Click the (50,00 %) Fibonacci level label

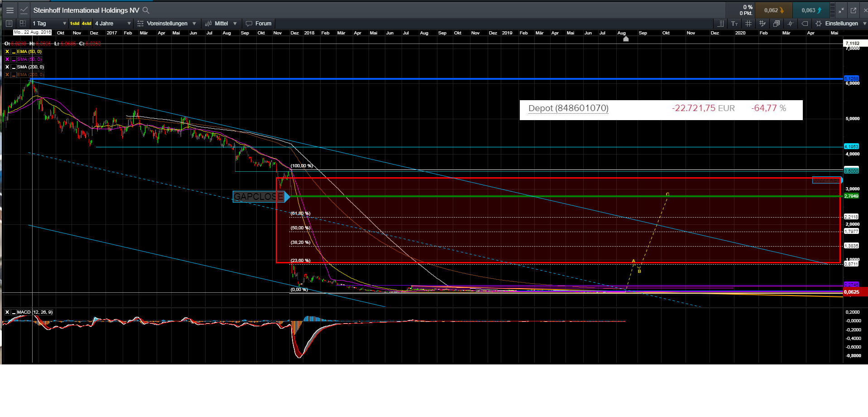[x=301, y=228]
